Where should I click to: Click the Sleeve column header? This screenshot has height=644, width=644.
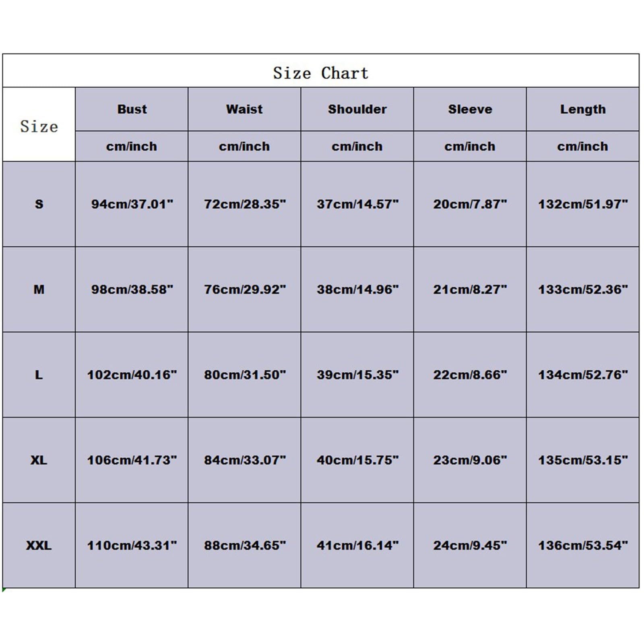coord(470,109)
